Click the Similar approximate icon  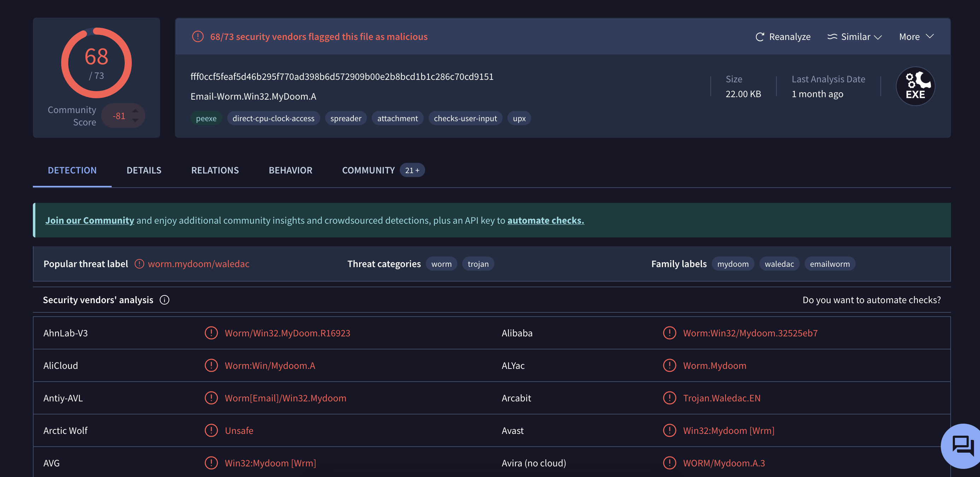[832, 36]
